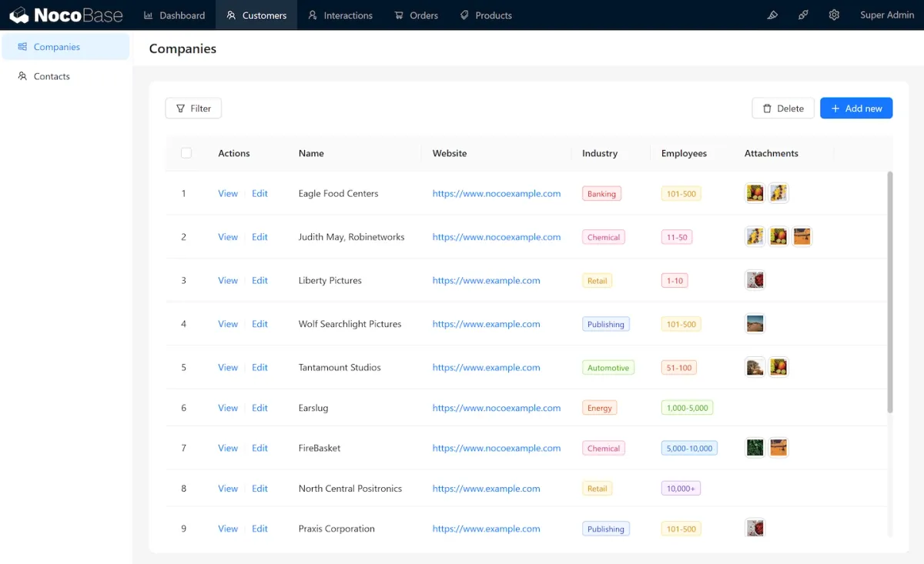Toggle the select-all checkbox in header
Image resolution: width=924 pixels, height=564 pixels.
(x=186, y=153)
